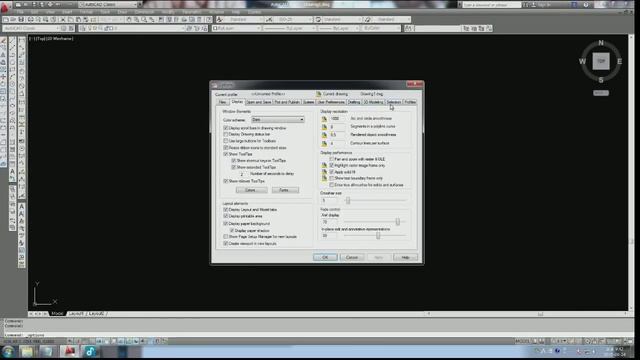
Task: Switch to Layout1 tab below the drawing area
Action: tap(76, 313)
